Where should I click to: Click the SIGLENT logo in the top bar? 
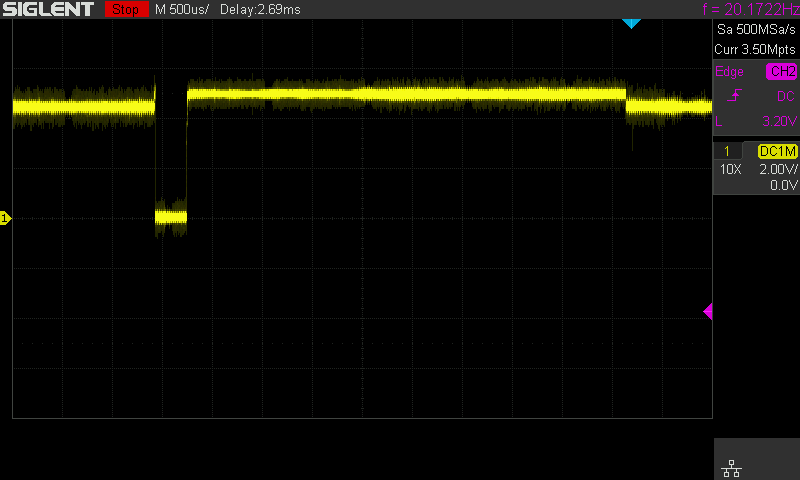click(x=48, y=9)
